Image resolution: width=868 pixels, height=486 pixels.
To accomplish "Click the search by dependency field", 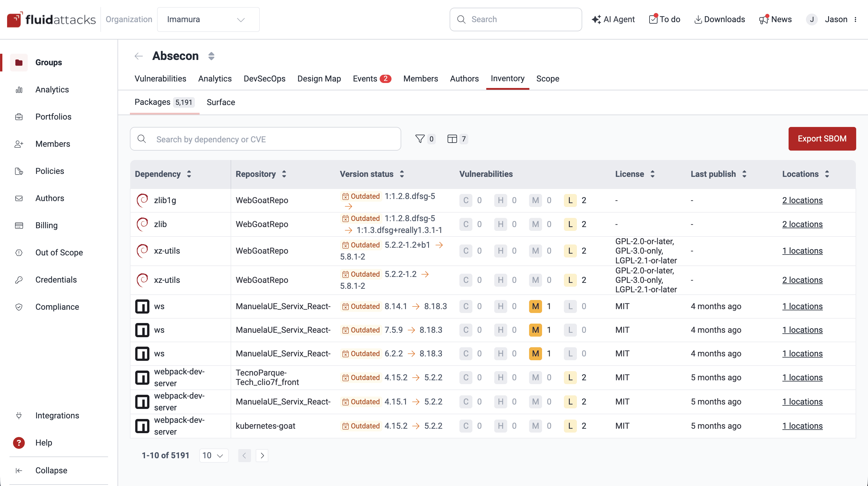I will coord(265,139).
